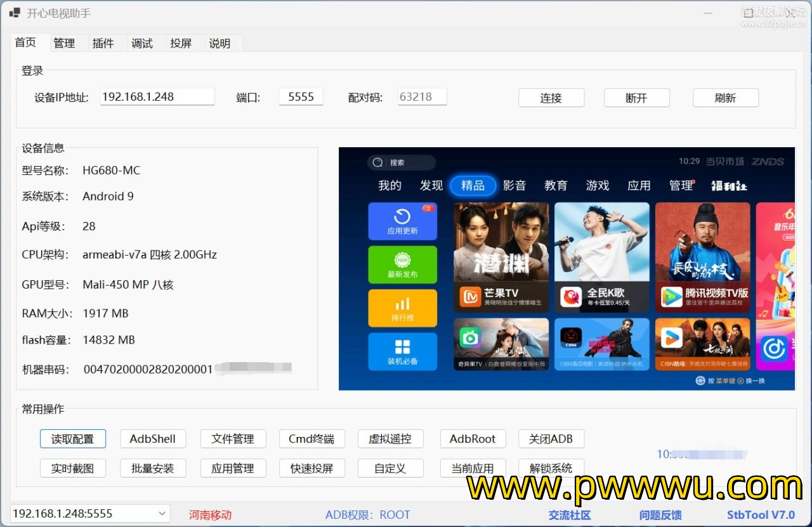The width and height of the screenshot is (812, 527).
Task: Click the 排行榜 tile in TV preview
Action: [x=402, y=308]
